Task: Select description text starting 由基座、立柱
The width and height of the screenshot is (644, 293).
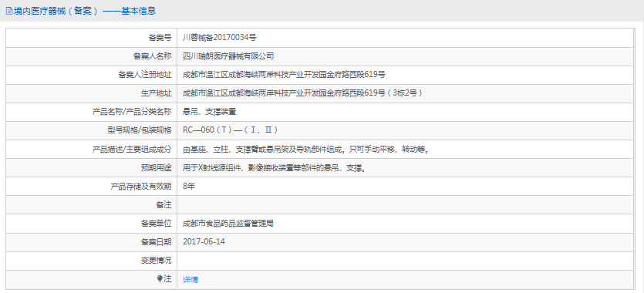Action: 306,149
